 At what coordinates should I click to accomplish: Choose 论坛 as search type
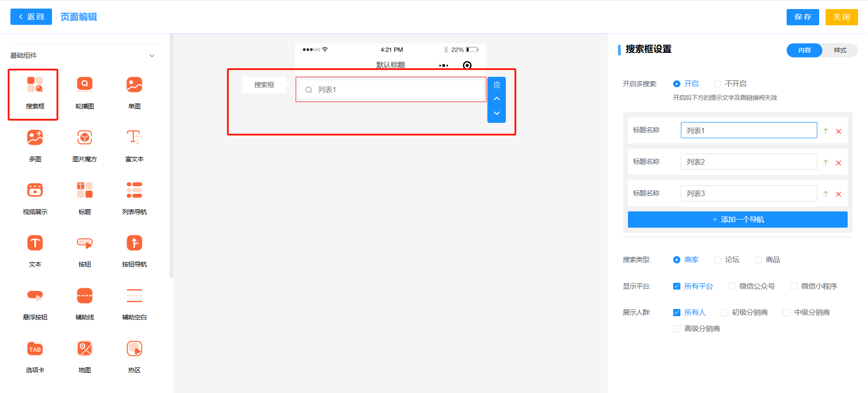(x=717, y=260)
